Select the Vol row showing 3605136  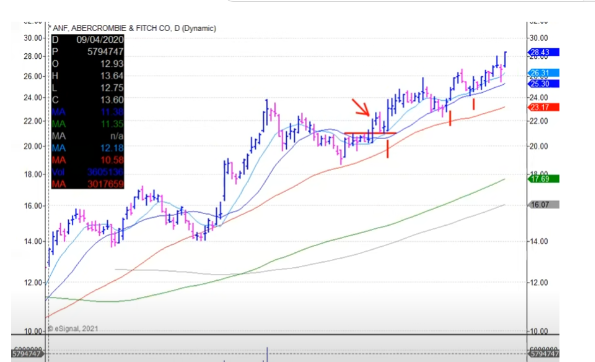(88, 172)
